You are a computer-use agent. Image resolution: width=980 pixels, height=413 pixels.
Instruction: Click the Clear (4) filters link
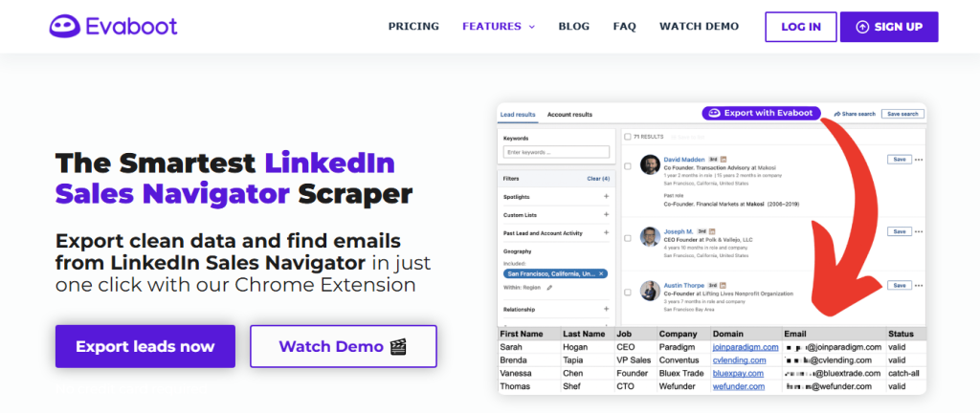tap(598, 179)
